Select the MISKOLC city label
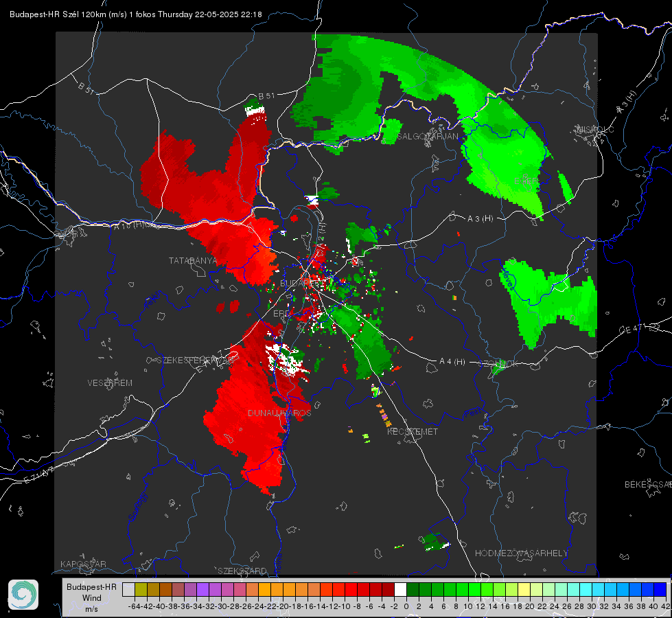 595,130
